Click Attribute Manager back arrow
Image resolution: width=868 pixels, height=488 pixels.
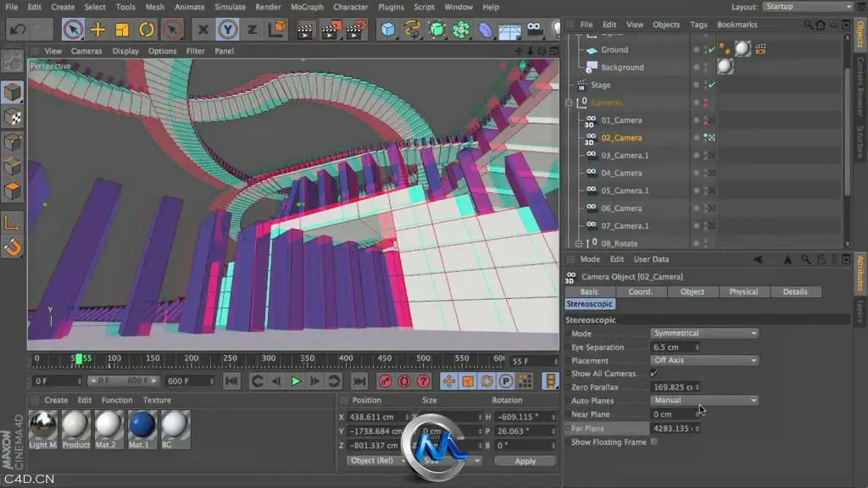(757, 259)
